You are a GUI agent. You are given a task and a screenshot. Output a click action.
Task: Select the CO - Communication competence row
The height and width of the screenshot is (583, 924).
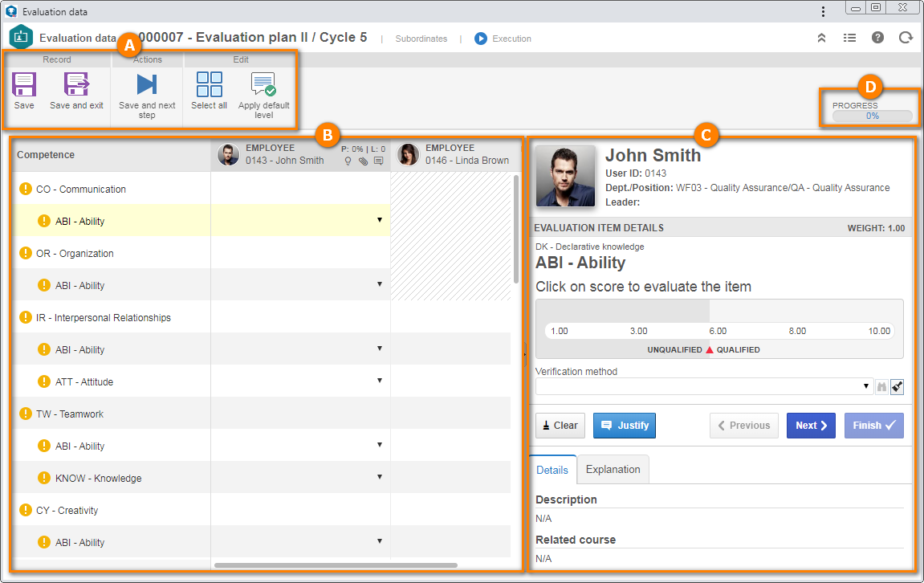pyautogui.click(x=112, y=189)
